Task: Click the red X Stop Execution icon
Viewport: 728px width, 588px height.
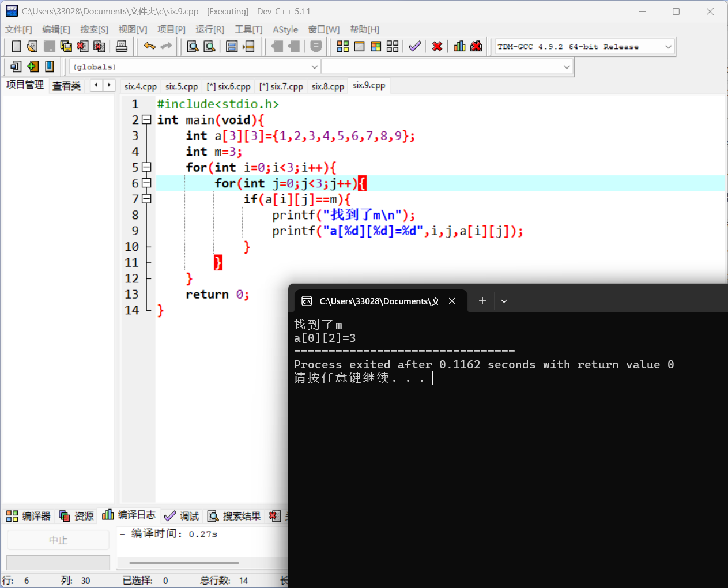Action: tap(437, 46)
